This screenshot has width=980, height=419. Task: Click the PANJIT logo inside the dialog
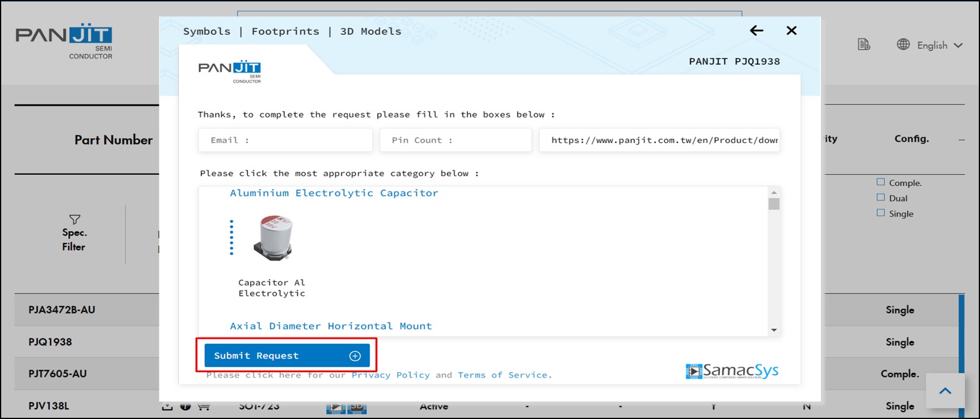point(229,72)
